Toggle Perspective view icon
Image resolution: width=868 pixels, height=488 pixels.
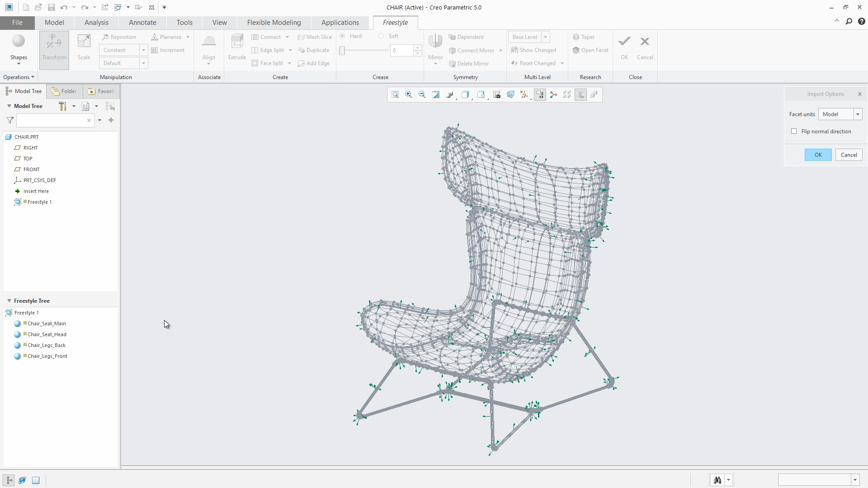tap(510, 94)
